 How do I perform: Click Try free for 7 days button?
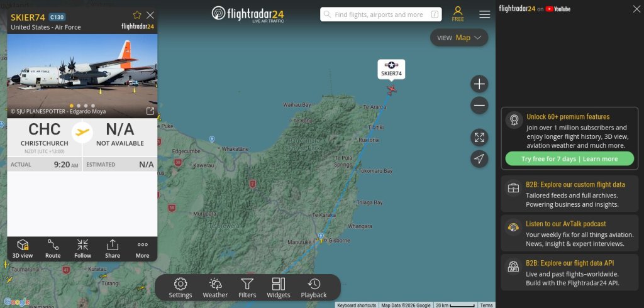[x=569, y=159]
